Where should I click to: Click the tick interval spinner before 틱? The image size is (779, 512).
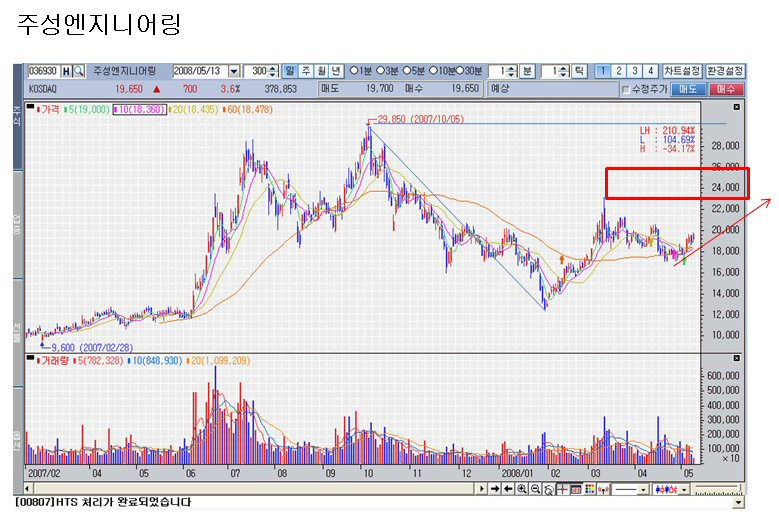click(563, 71)
